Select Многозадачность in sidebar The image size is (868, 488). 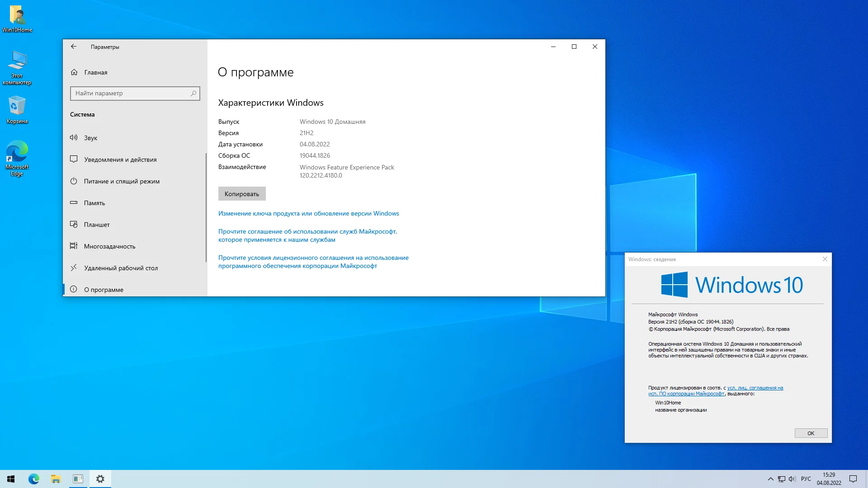click(x=109, y=246)
